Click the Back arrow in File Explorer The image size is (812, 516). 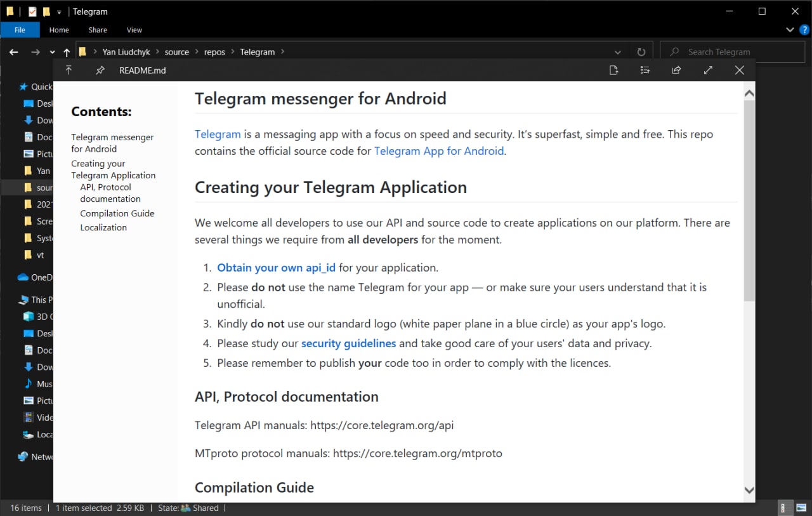(14, 52)
